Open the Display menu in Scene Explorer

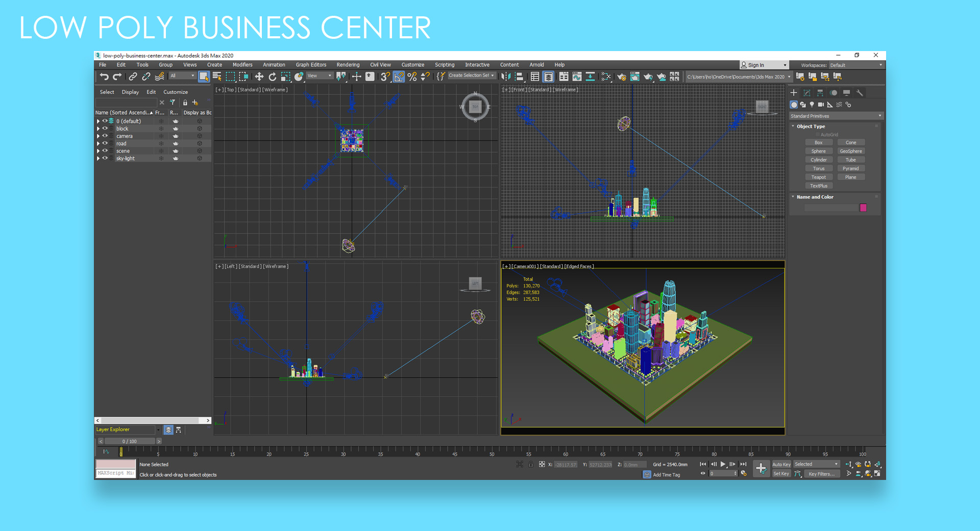coord(130,92)
